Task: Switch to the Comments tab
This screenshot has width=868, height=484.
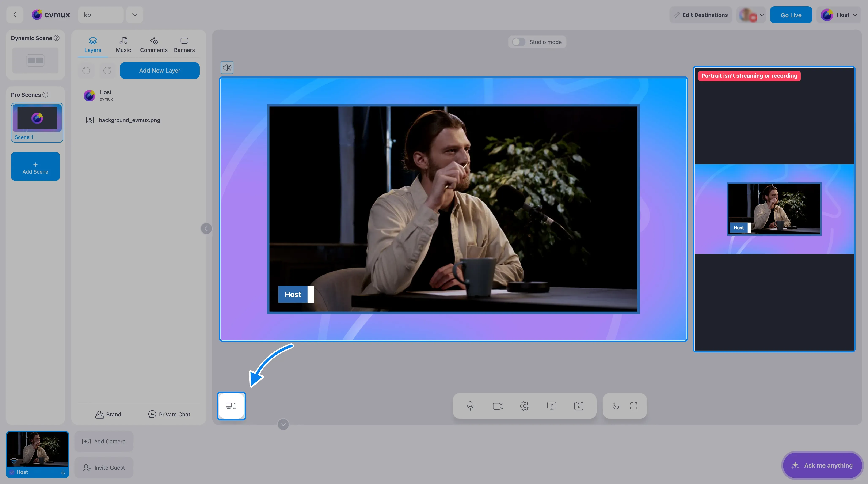Action: [154, 45]
